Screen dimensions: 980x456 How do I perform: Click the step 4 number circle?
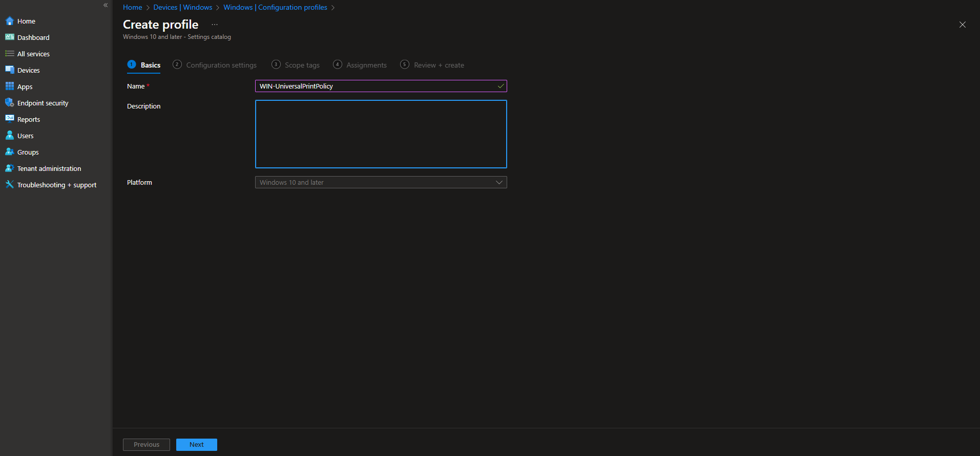[x=338, y=64]
